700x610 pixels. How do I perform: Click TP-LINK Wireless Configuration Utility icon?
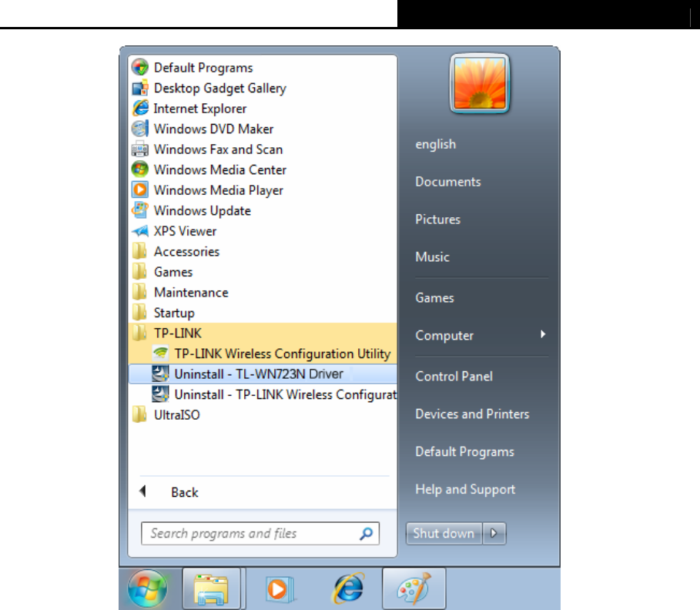pos(160,354)
